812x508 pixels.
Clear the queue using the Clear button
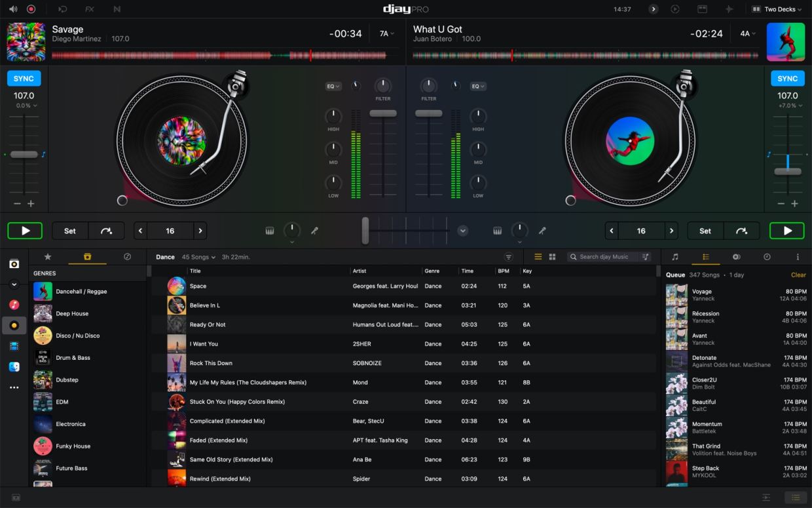coord(798,275)
